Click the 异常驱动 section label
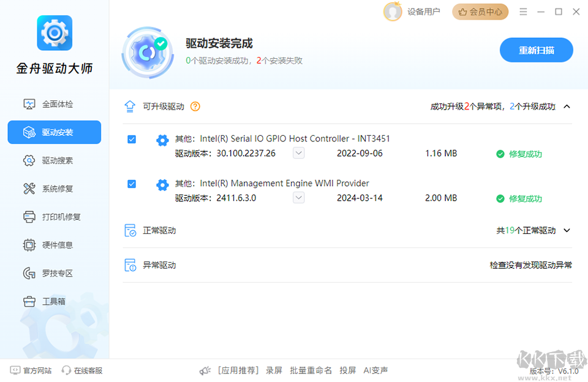588x382 pixels. coord(159,266)
